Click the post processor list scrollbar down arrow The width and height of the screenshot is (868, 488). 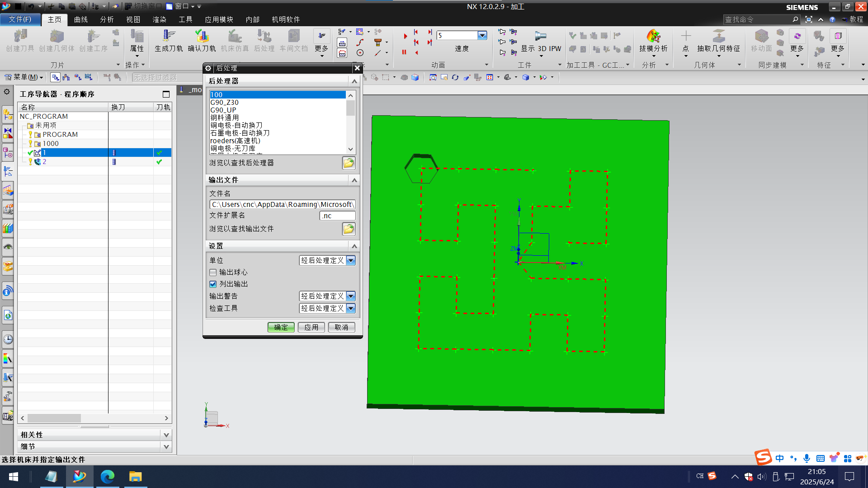coord(350,149)
